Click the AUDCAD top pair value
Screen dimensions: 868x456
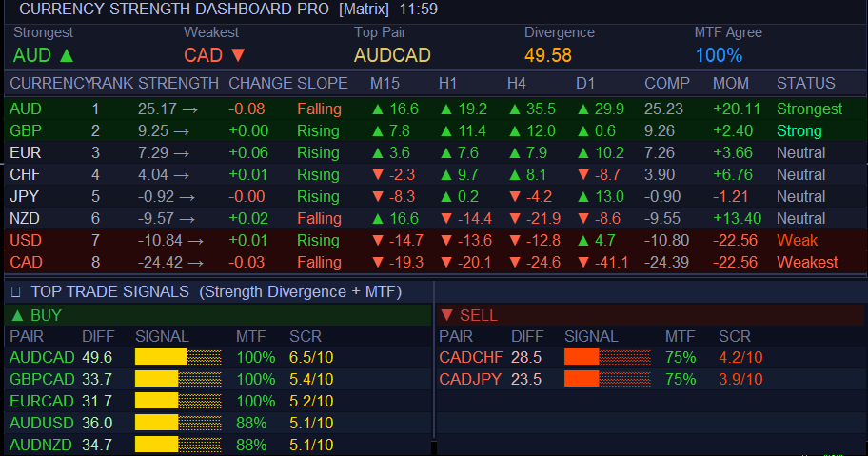(392, 55)
